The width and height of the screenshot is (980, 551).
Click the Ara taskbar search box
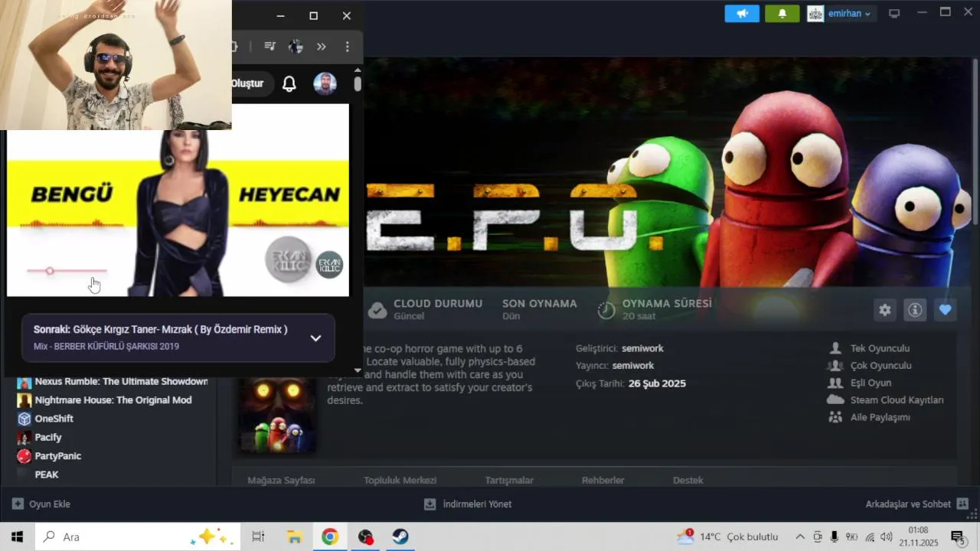coord(138,536)
